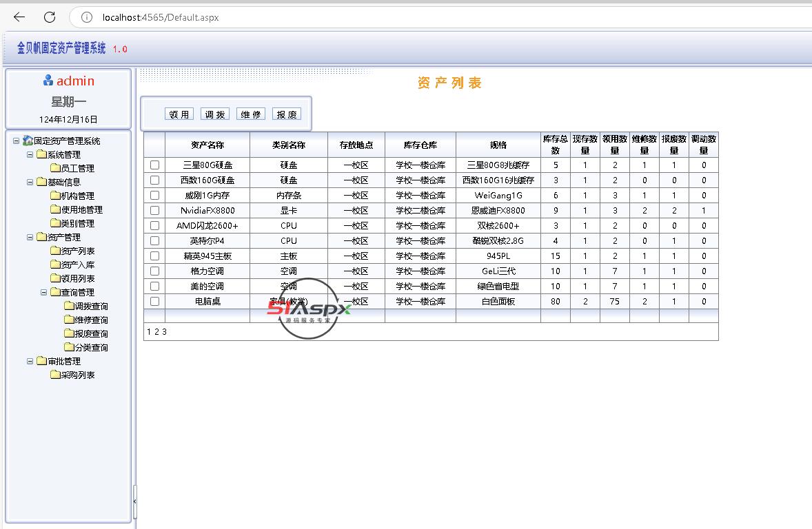This screenshot has height=529, width=812.
Task: Open 资产入库 in the tree
Action: 78,264
